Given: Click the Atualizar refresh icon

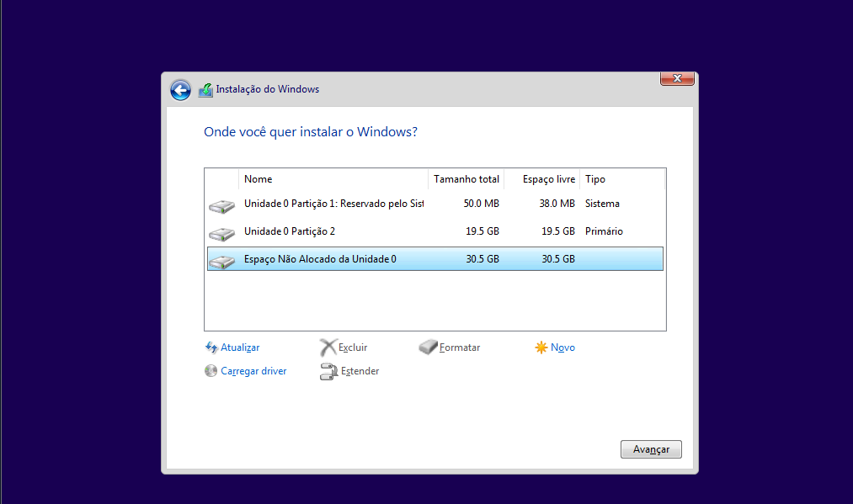Looking at the screenshot, I should tap(211, 347).
